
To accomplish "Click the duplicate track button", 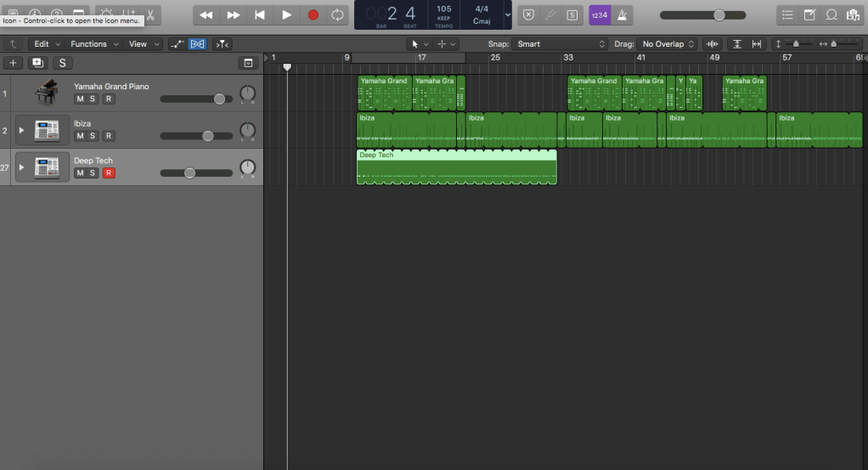I will coord(37,63).
